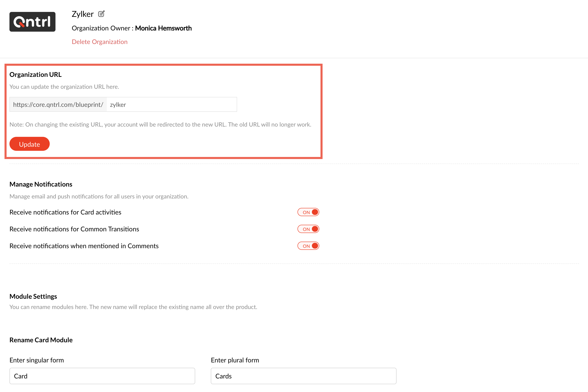The height and width of the screenshot is (392, 588).
Task: Click the Manage Notifications heading
Action: pyautogui.click(x=41, y=184)
